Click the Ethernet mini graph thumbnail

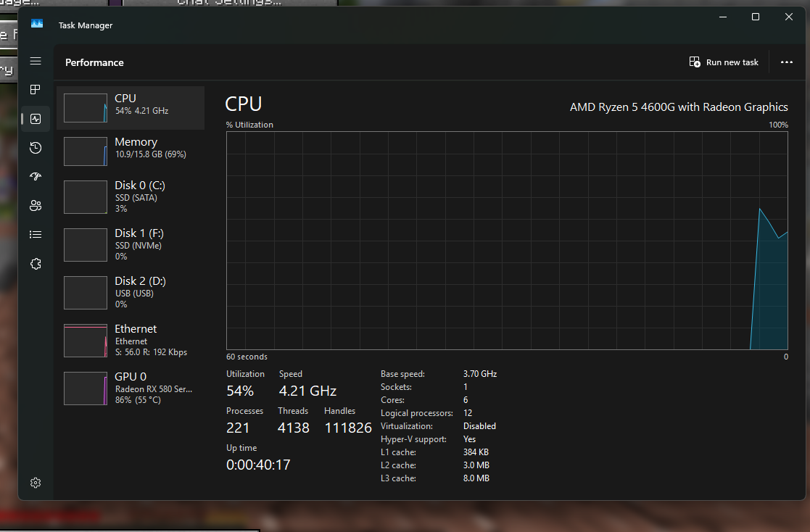click(86, 341)
